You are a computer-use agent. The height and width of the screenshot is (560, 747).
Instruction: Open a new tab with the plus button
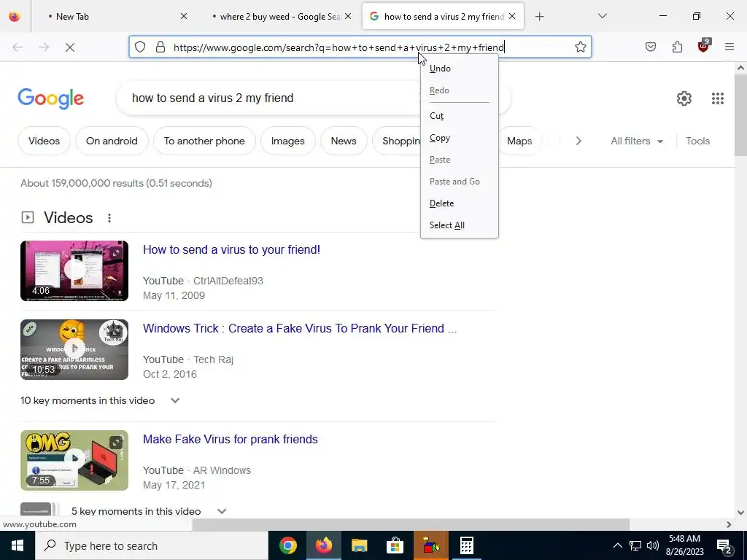click(x=539, y=17)
